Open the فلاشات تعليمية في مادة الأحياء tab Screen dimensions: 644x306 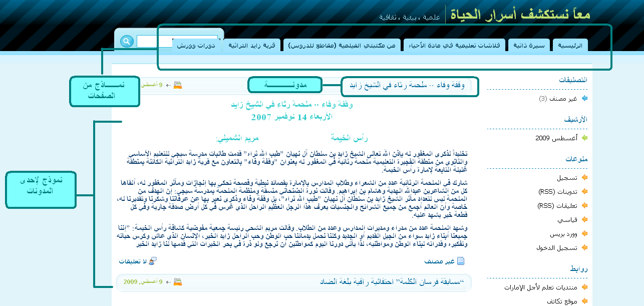pos(454,46)
